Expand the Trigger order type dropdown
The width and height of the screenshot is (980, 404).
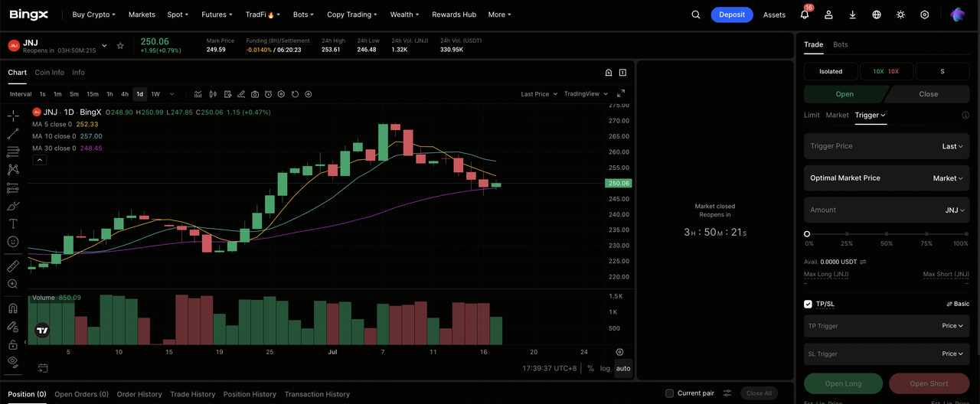[871, 115]
